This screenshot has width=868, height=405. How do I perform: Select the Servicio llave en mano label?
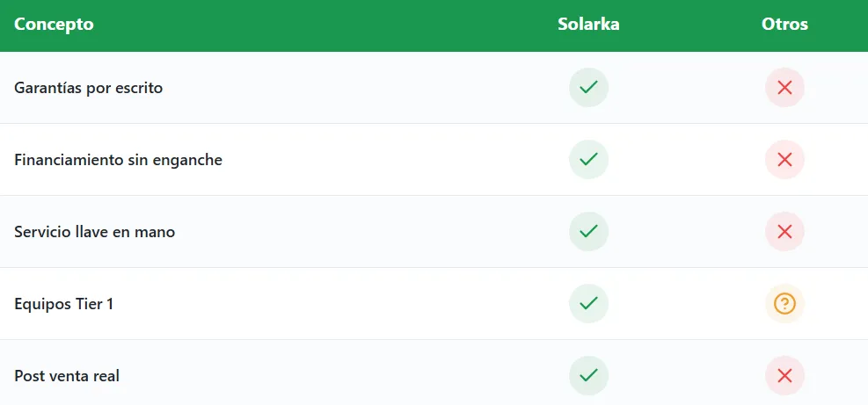94,232
